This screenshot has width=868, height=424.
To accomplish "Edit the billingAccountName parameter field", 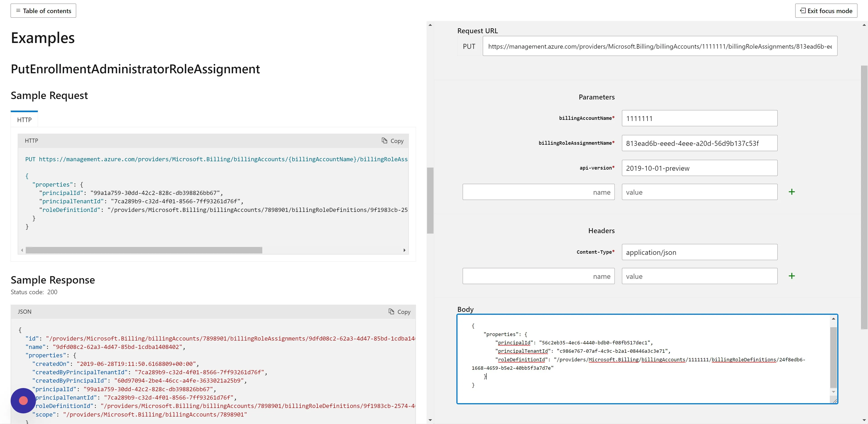I will point(699,118).
